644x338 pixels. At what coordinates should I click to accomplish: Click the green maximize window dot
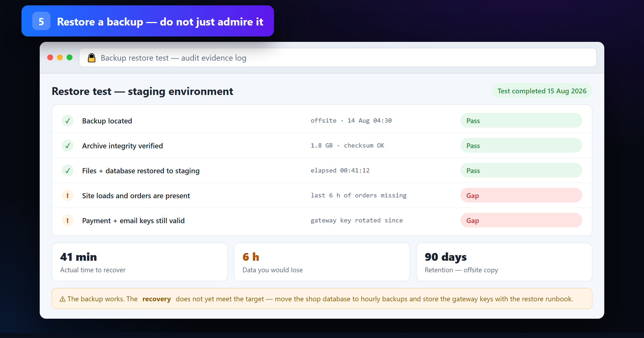(69, 57)
